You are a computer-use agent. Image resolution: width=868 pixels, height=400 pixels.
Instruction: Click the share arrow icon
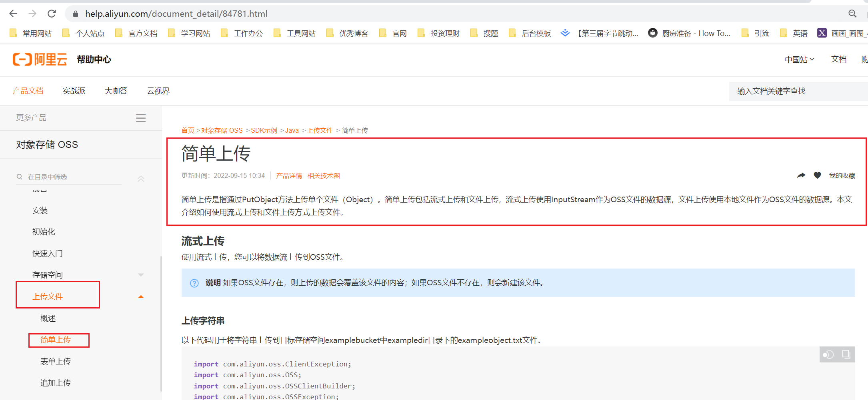coord(801,175)
